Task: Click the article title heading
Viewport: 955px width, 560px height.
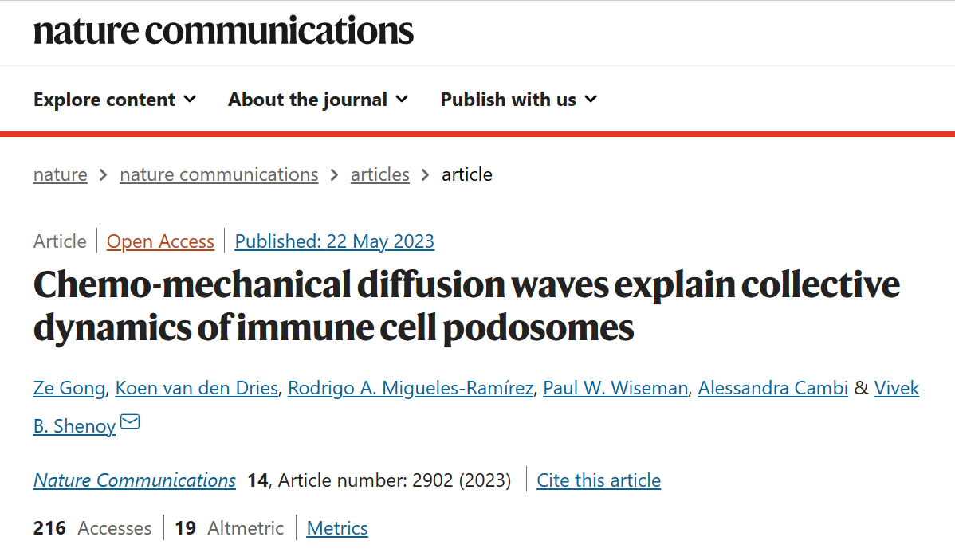Action: pos(466,307)
